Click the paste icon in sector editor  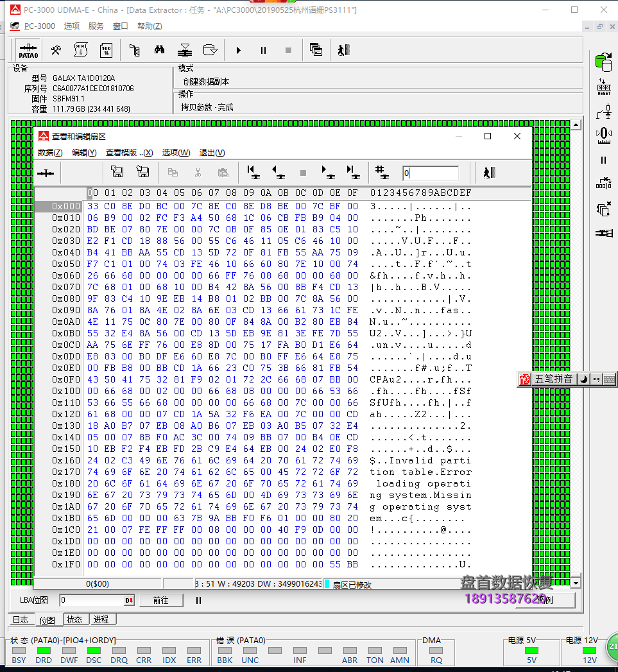tap(223, 173)
